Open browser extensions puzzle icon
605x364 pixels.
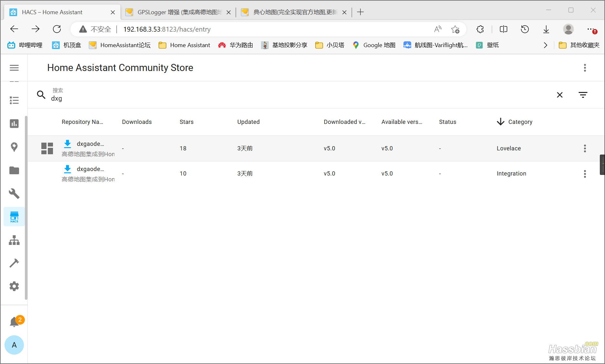[x=480, y=29]
